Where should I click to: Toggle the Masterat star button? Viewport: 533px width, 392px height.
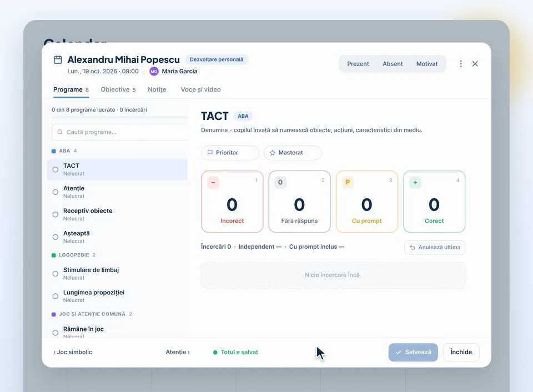293,153
